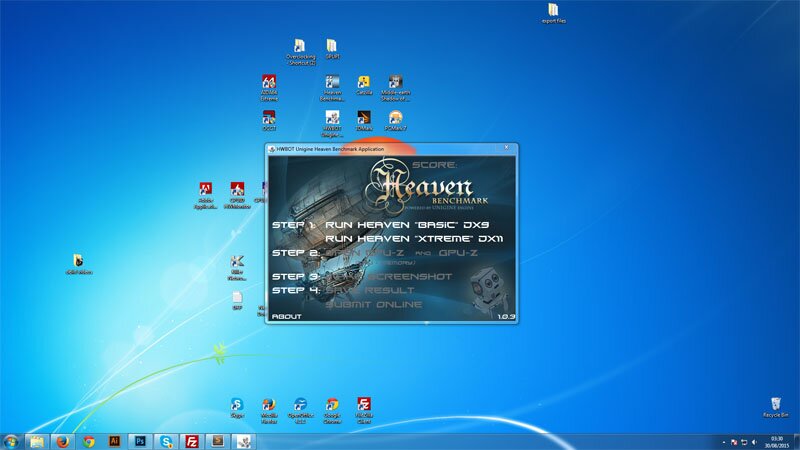Launch AIDA64 Extreme desktop shortcut
The image size is (800, 450).
[x=269, y=88]
